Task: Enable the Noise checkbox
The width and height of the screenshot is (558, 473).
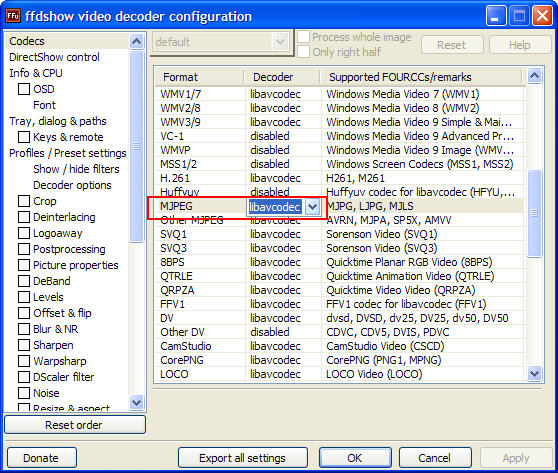Action: (24, 393)
